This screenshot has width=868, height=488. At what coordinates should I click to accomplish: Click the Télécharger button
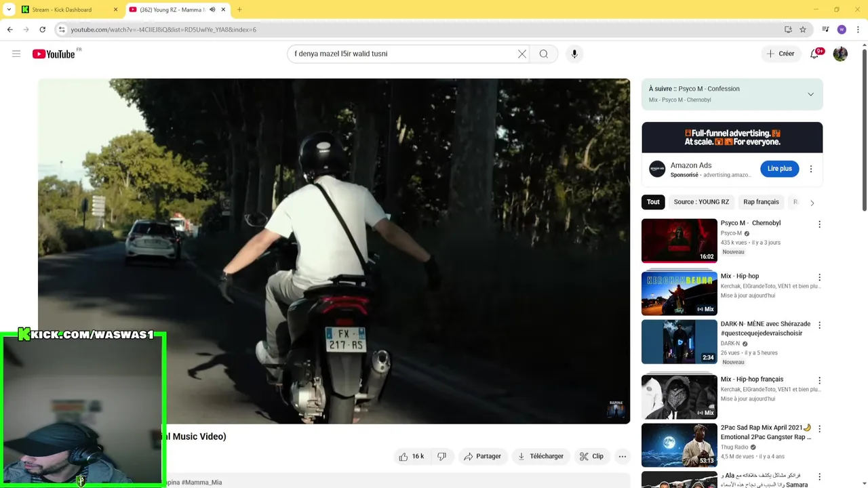point(540,456)
